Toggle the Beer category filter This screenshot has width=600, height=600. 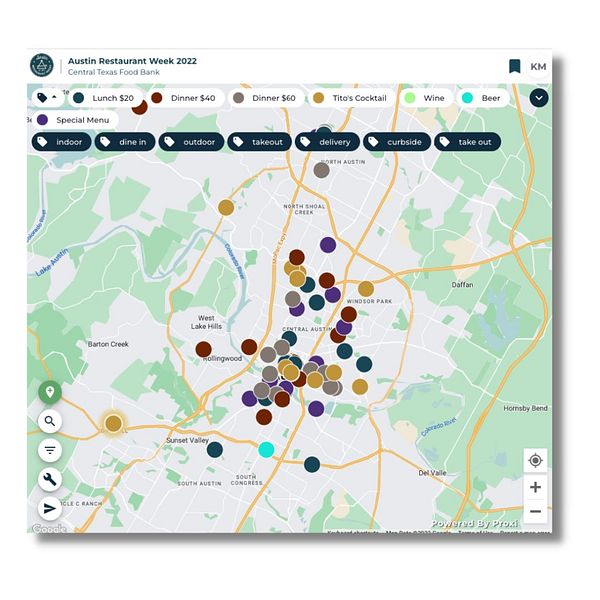(483, 98)
